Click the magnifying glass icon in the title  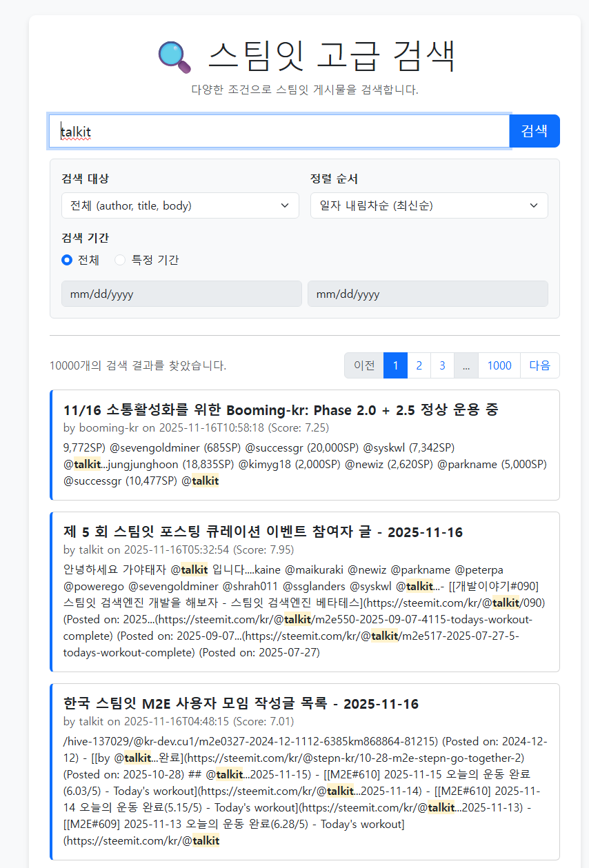tap(174, 57)
